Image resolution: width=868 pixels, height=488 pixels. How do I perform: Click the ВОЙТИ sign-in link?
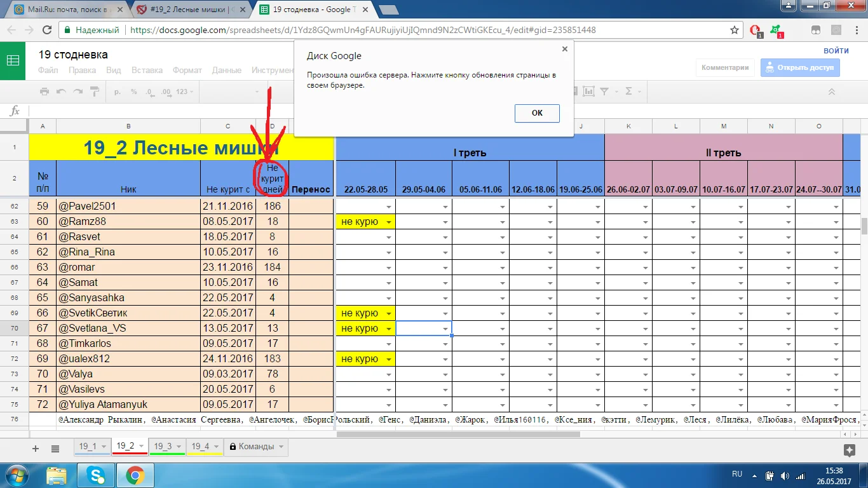click(836, 51)
